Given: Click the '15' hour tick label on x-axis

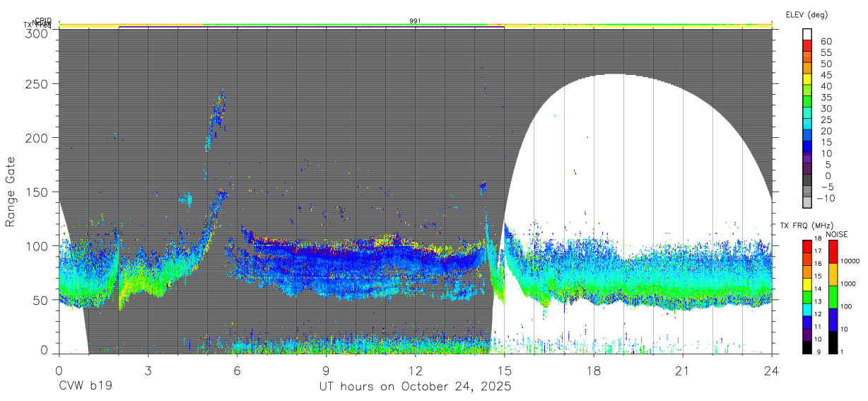Looking at the screenshot, I should pos(505,370).
